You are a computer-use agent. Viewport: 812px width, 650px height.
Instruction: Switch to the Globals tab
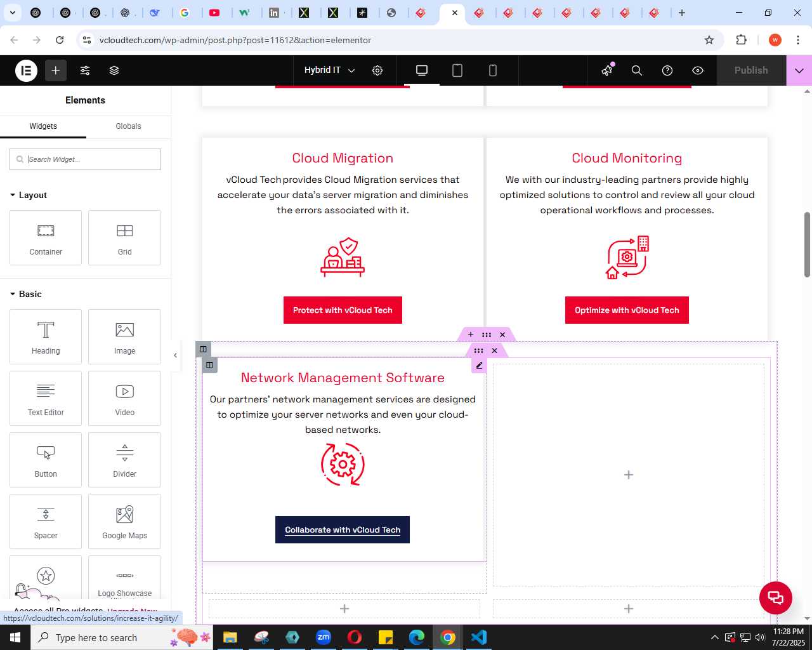coord(128,126)
